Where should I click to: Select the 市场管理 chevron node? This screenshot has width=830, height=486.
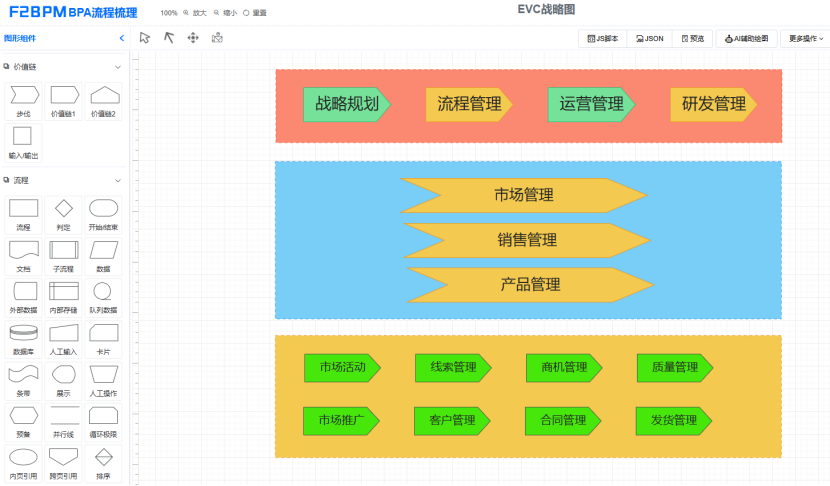pyautogui.click(x=524, y=195)
